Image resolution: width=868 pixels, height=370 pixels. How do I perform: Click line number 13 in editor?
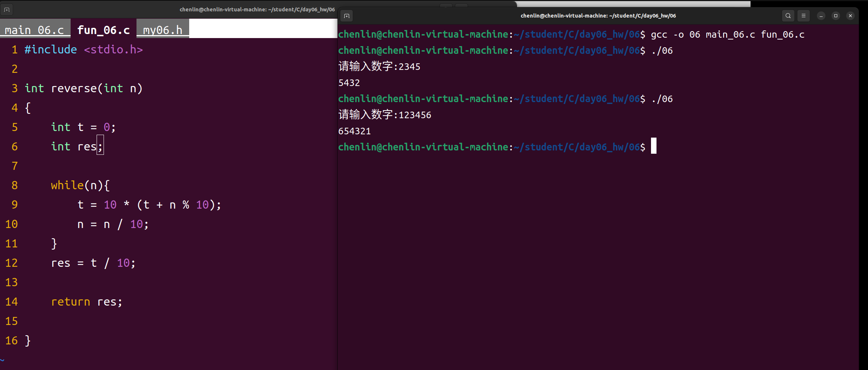point(11,282)
